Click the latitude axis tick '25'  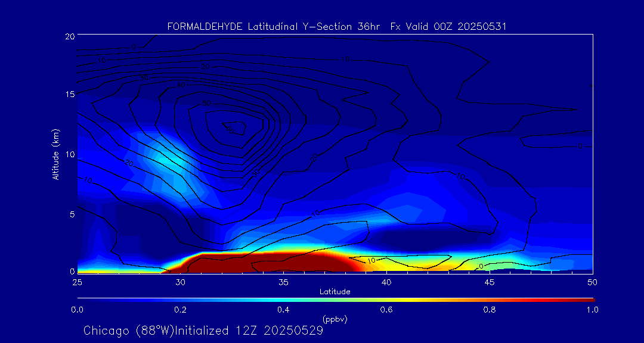77,282
